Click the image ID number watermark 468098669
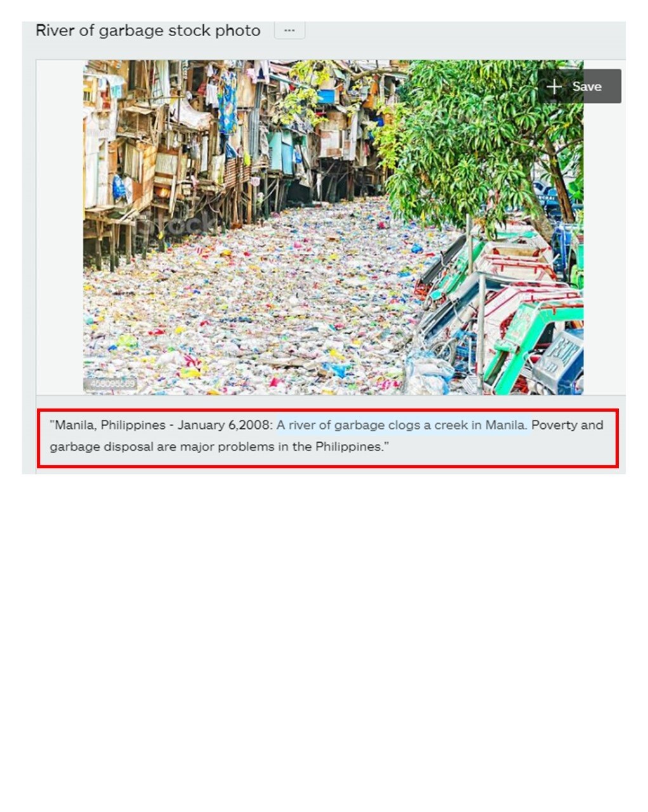Viewport: 648px width, 812px height. coord(112,384)
